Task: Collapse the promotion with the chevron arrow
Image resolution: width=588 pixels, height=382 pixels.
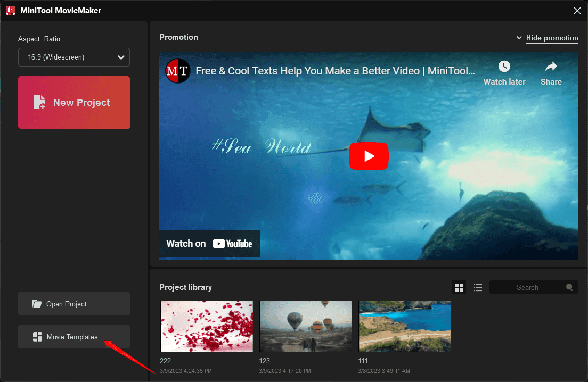Action: [x=519, y=38]
